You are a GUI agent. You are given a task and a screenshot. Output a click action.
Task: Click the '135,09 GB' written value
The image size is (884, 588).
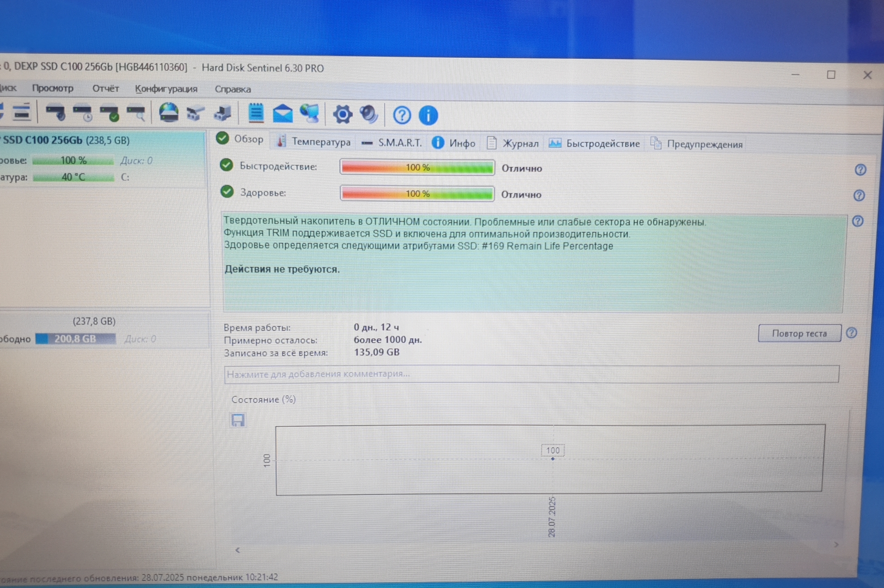(377, 352)
